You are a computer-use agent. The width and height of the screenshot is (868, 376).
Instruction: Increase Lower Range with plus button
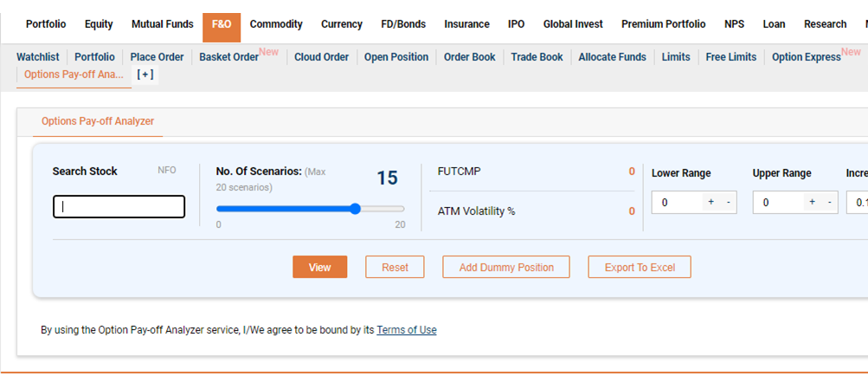pyautogui.click(x=711, y=203)
